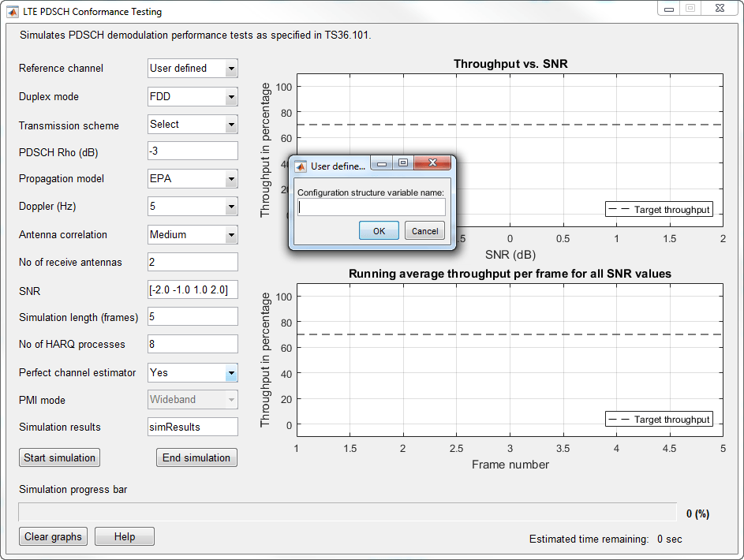Open the Transmission scheme dropdown

click(193, 125)
